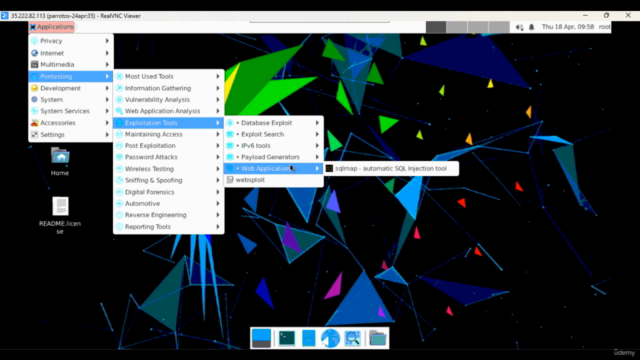Open the Accessories menu category
The width and height of the screenshot is (640, 360).
[x=71, y=123]
